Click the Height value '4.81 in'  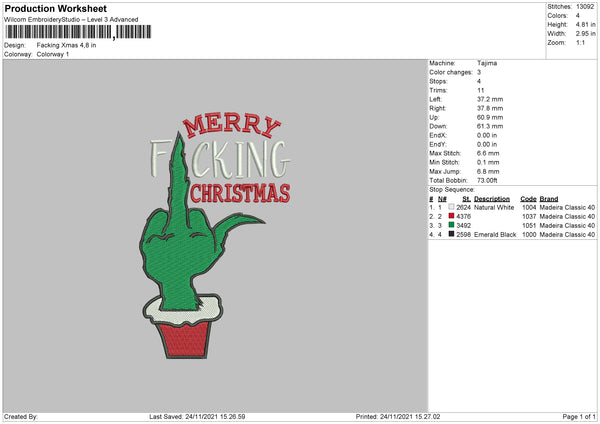point(585,24)
